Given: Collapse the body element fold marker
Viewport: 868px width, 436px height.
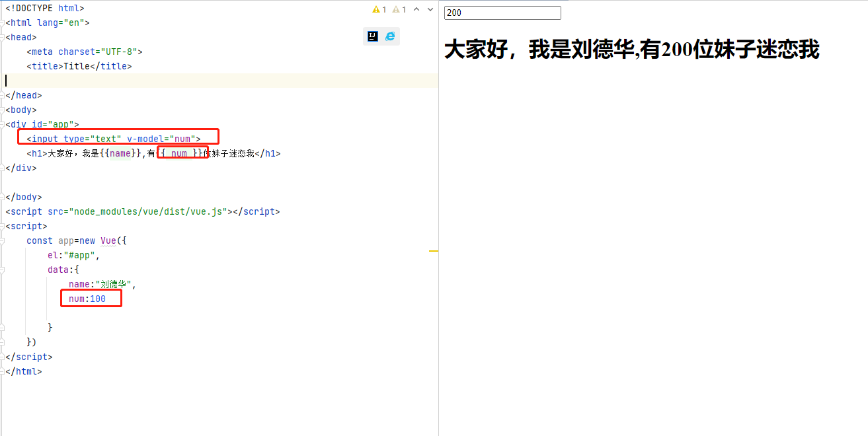Looking at the screenshot, I should tap(2, 110).
